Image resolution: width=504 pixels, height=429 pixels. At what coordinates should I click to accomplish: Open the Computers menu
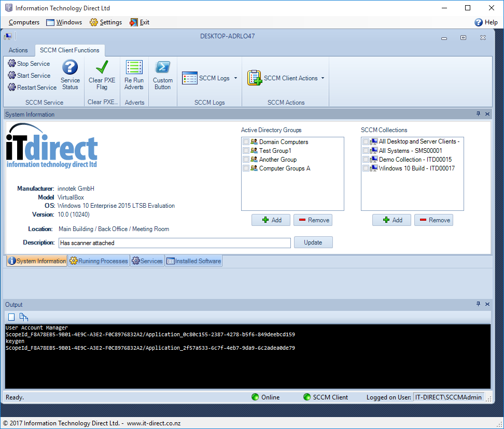pyautogui.click(x=24, y=22)
